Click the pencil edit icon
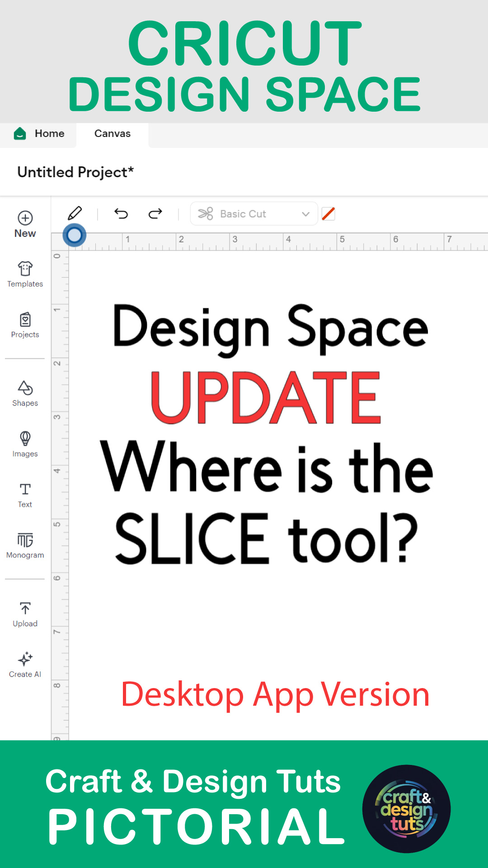Screen dimensions: 488x868 pyautogui.click(x=75, y=213)
